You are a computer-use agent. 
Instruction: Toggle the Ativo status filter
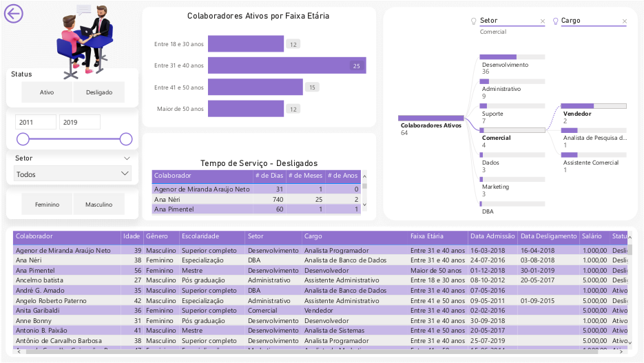[47, 92]
